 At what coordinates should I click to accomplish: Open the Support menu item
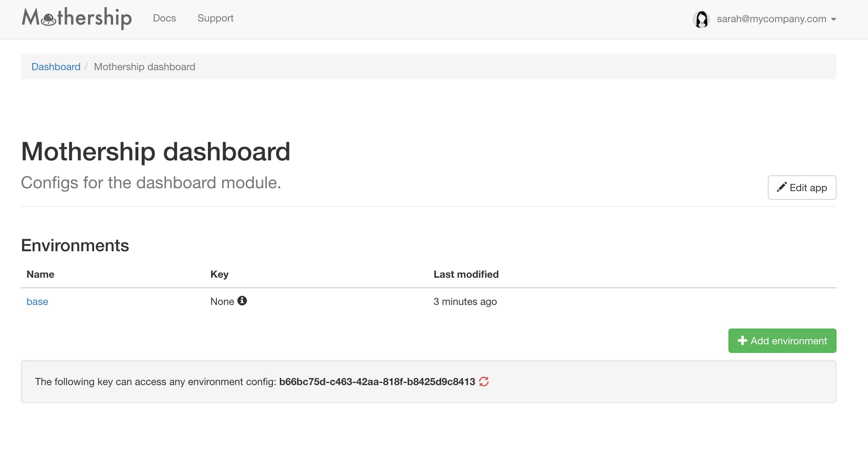(x=215, y=18)
